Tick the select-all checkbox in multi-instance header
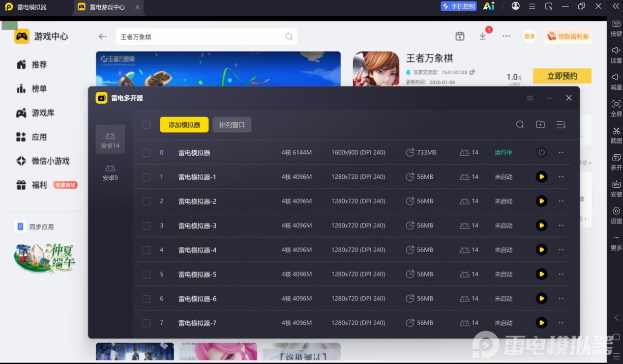 pos(146,125)
